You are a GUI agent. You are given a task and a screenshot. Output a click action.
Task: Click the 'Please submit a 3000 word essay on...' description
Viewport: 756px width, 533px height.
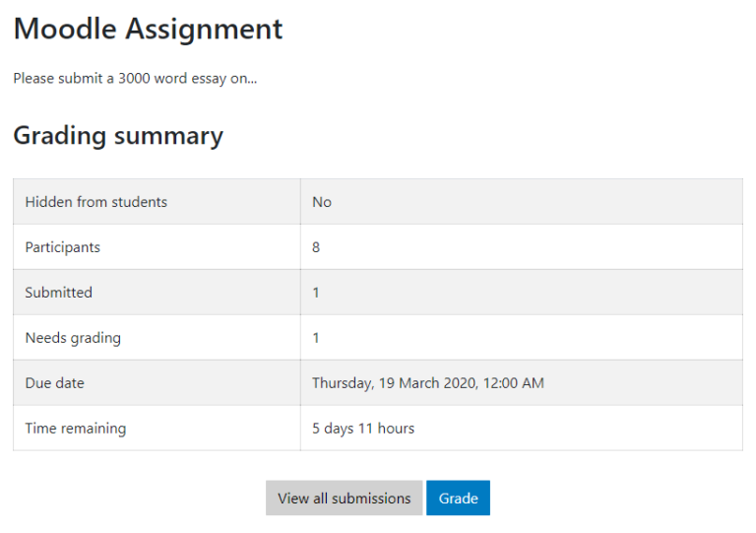(135, 79)
